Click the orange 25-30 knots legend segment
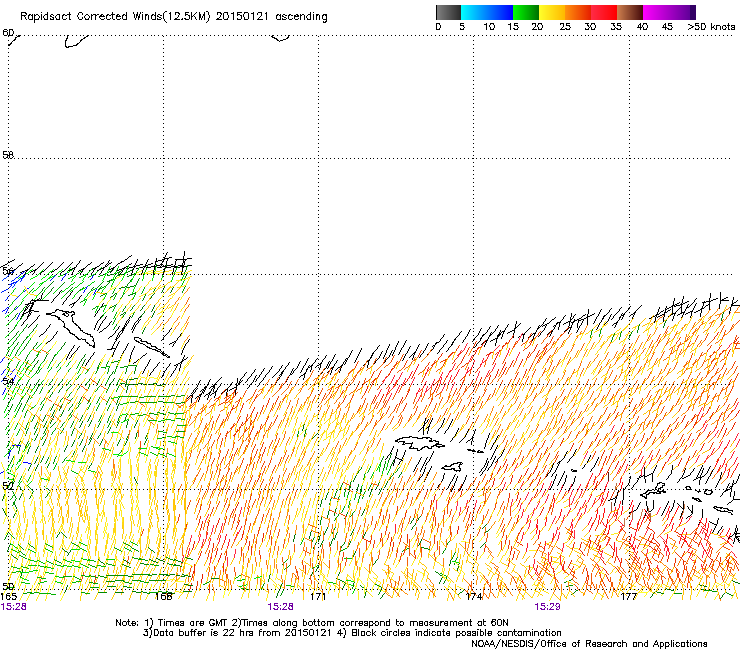The height and width of the screenshot is (650, 740). (578, 12)
